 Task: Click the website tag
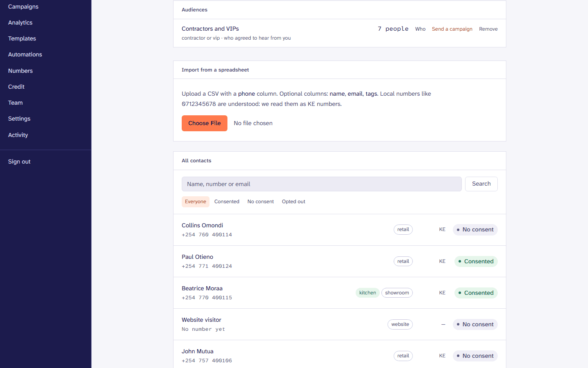(400, 324)
